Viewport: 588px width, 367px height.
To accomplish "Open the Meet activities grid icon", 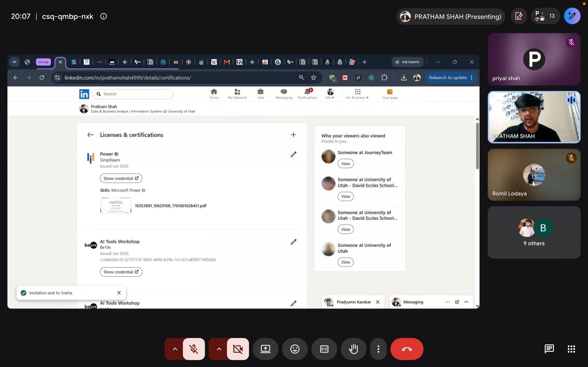I will pos(571,349).
